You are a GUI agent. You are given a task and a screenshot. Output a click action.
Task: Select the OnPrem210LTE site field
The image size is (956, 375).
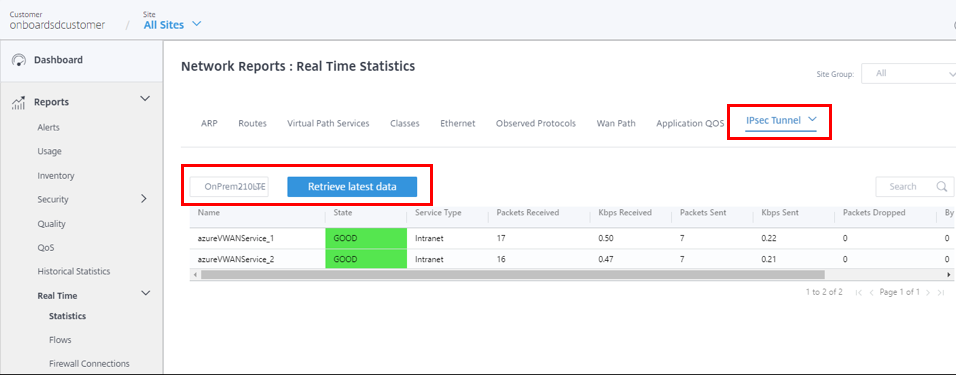pyautogui.click(x=229, y=187)
